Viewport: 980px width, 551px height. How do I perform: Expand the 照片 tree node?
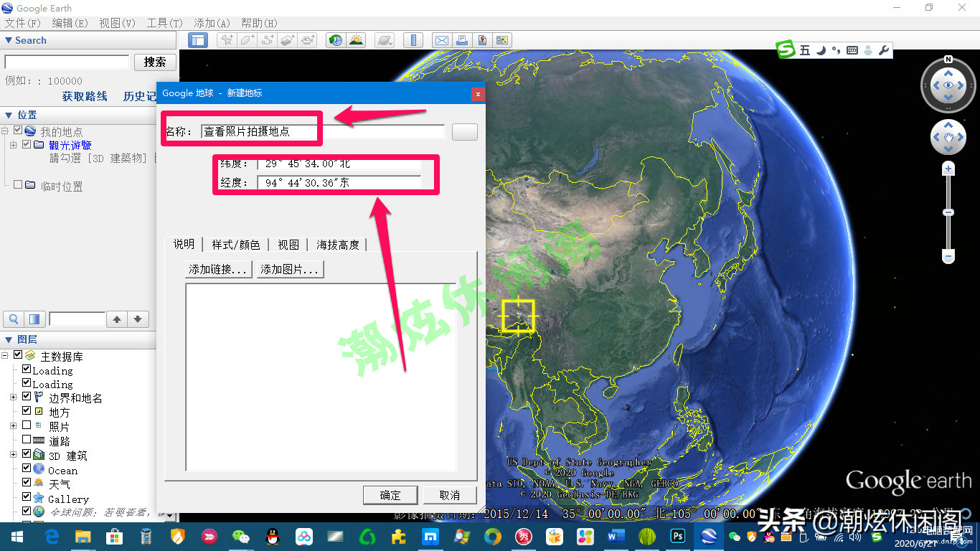tap(13, 425)
